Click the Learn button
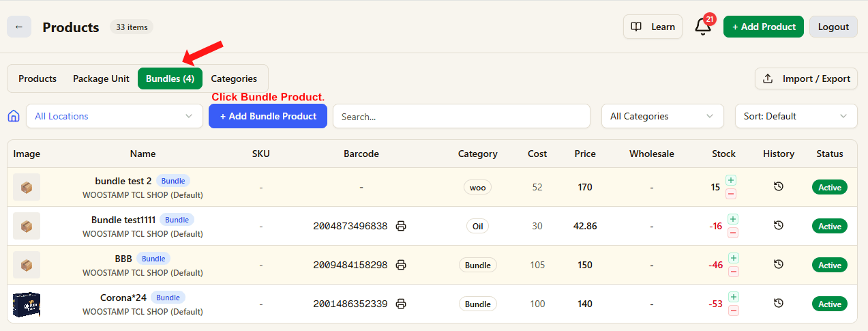 tap(653, 27)
